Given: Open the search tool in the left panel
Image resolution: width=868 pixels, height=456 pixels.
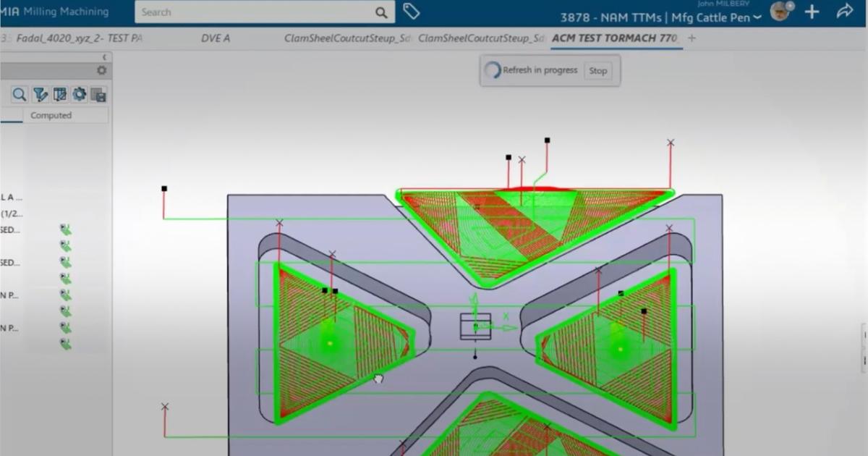Looking at the screenshot, I should tap(19, 94).
